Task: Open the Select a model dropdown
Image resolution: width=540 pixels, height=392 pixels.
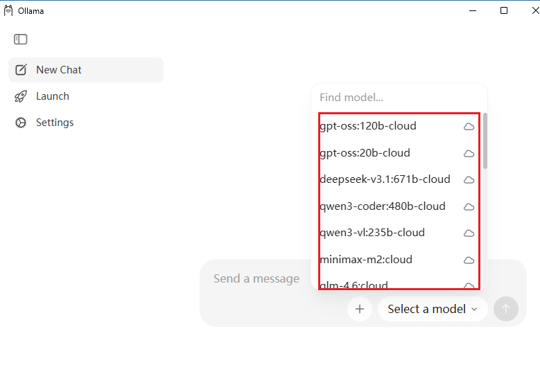Action: [x=433, y=309]
